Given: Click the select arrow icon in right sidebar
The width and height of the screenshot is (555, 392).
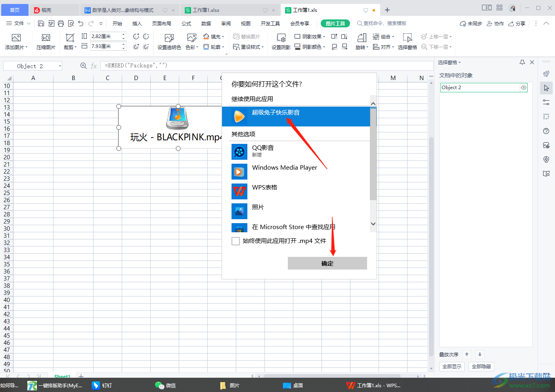Looking at the screenshot, I should (x=546, y=88).
